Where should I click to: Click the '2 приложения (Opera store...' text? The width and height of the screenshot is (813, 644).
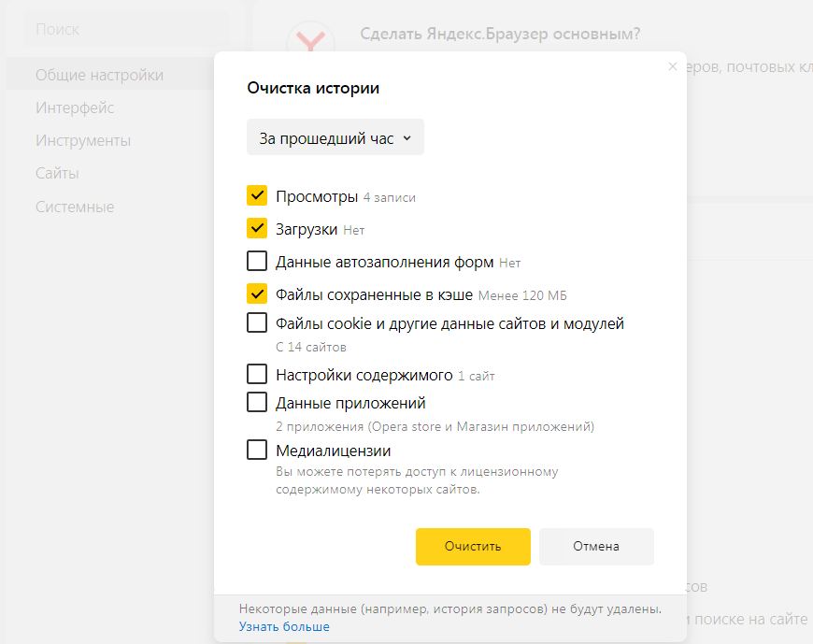pyautogui.click(x=435, y=426)
